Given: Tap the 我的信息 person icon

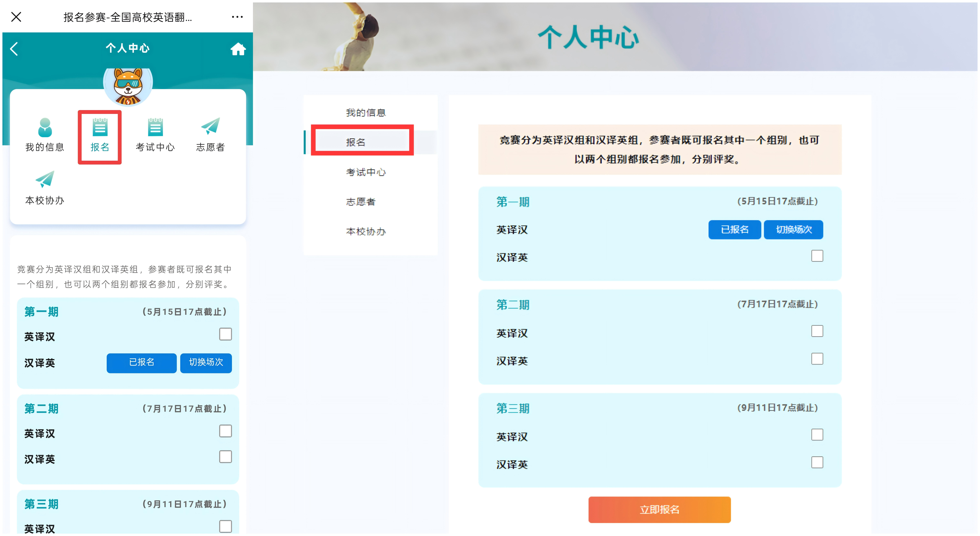Looking at the screenshot, I should coord(45,128).
